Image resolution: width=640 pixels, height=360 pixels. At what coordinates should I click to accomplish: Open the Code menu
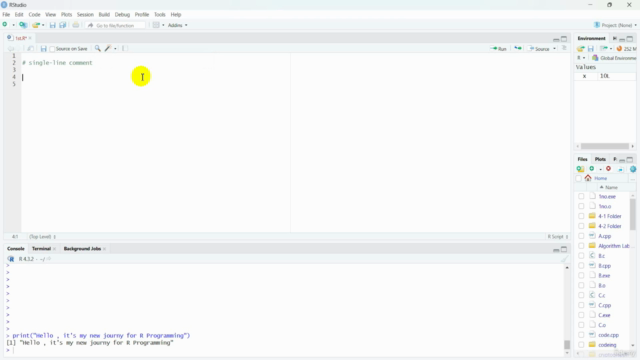click(x=34, y=15)
